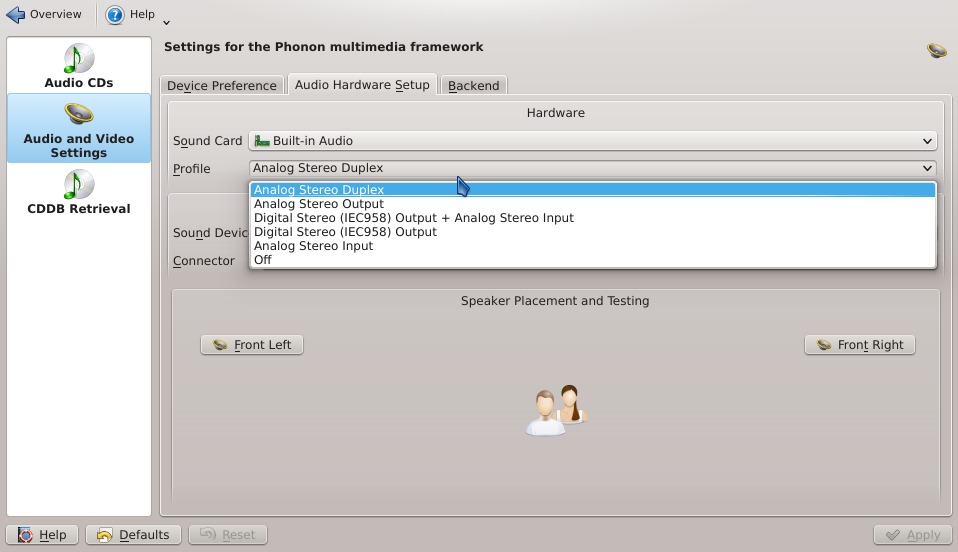The image size is (958, 552).
Task: Select Digital Stereo Output + Analog Stereo Input
Action: click(593, 218)
